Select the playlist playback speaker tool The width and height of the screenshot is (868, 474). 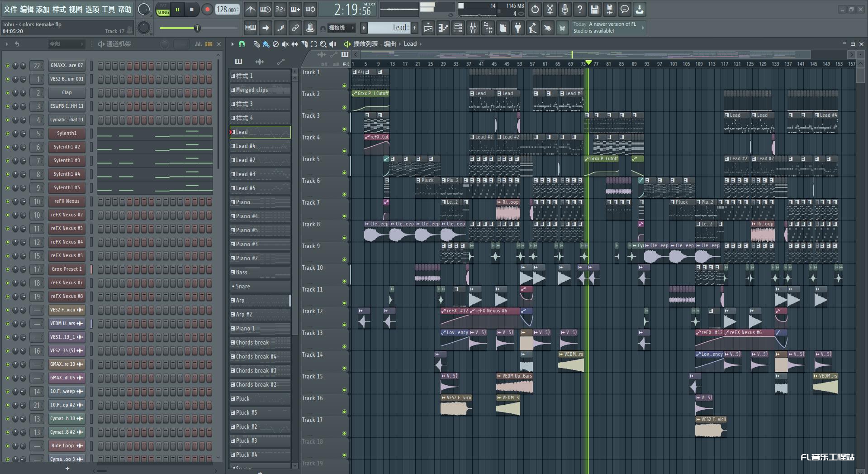pyautogui.click(x=333, y=44)
